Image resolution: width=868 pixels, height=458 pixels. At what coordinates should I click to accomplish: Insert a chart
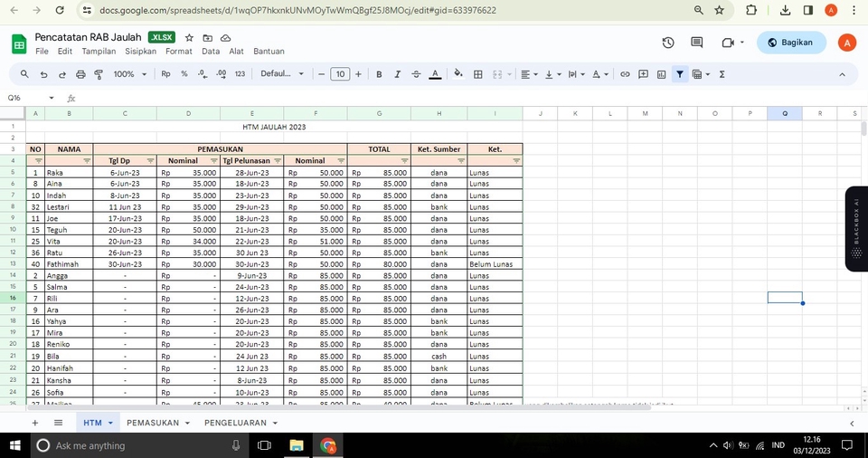(662, 74)
